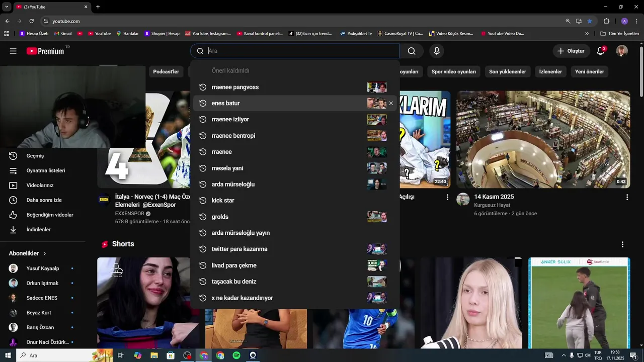Select suggestion 'grolds'
This screenshot has height=362, width=644.
[x=295, y=217]
